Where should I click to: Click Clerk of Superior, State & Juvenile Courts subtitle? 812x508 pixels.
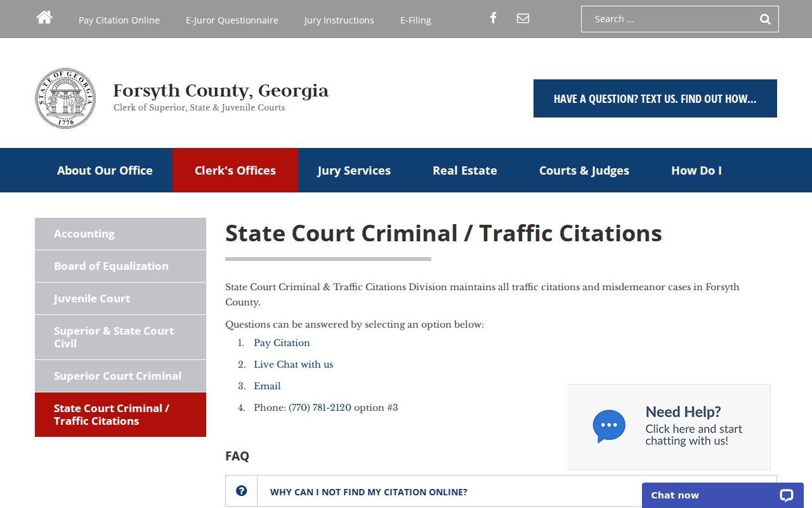[x=199, y=108]
